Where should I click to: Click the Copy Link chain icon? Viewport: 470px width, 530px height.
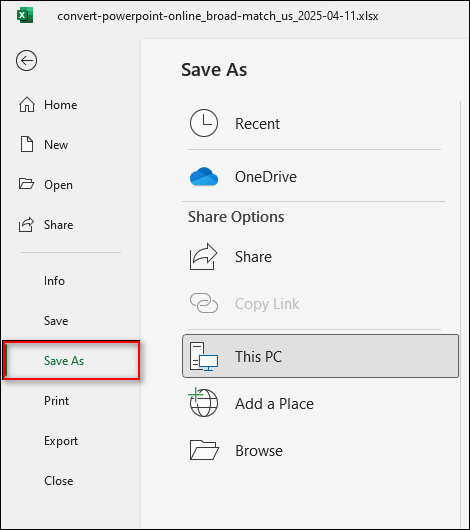(x=204, y=303)
